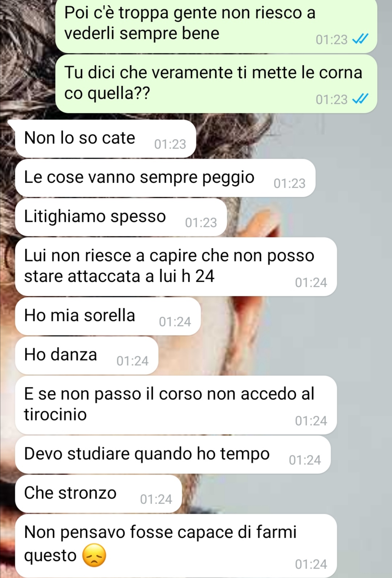
Task: Select sent message 'Tu dici che veramente'
Action: coord(216,84)
